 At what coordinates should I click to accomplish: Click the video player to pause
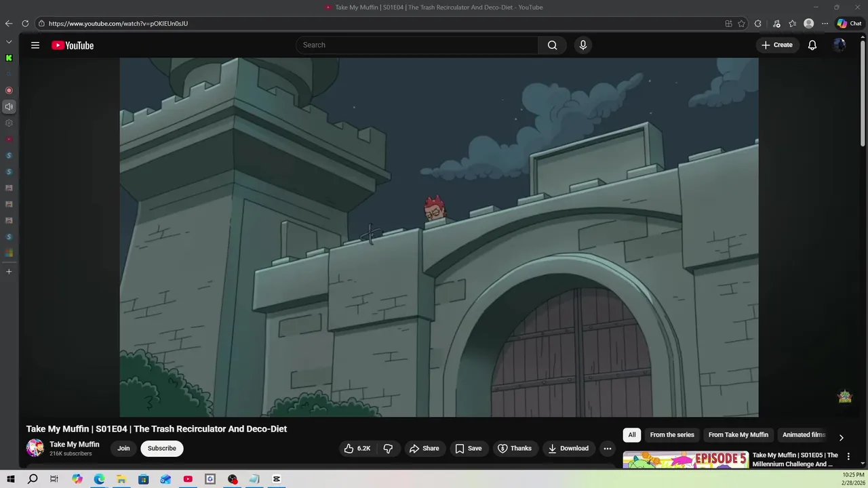(439, 237)
